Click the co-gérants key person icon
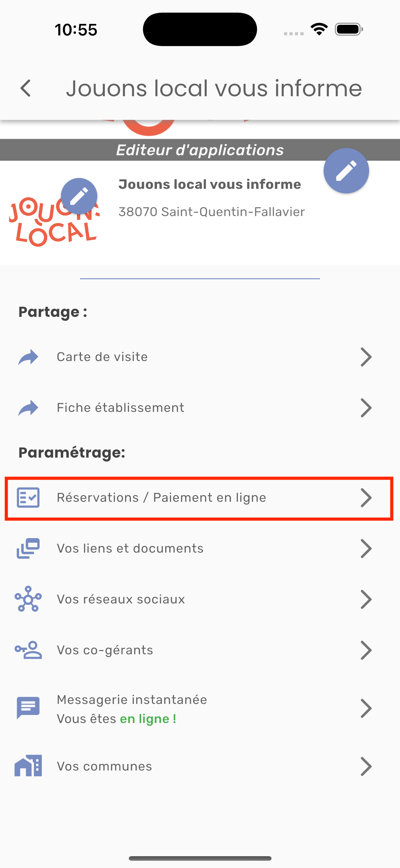 coord(28,650)
